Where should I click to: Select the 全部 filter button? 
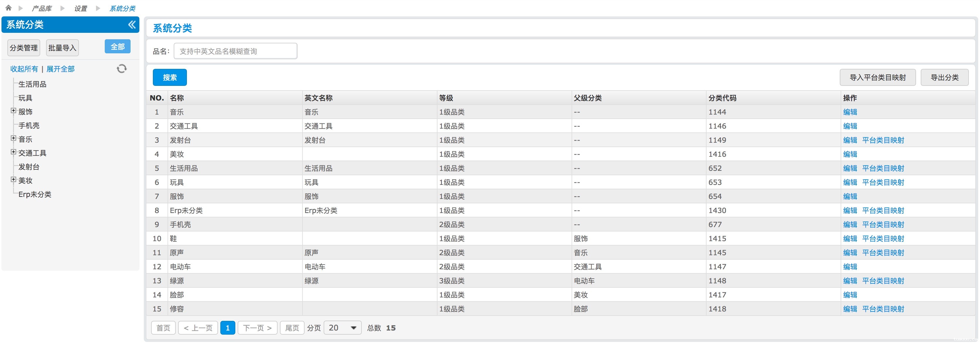(x=118, y=47)
